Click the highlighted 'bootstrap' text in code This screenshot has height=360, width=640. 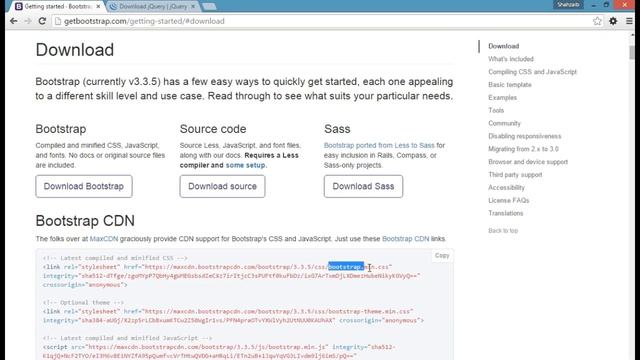coord(346,267)
